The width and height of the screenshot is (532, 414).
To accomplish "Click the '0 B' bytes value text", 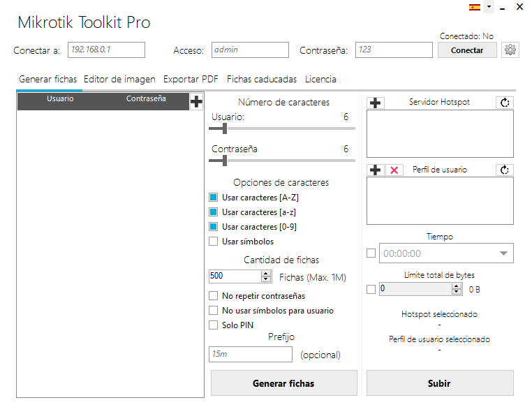I will coord(474,290).
